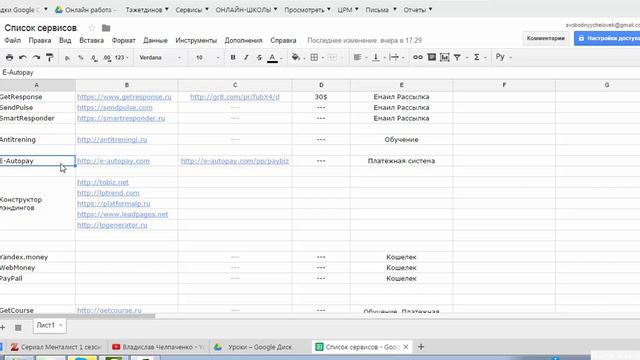
Task: Click the blue Настройки доступа button
Action: pyautogui.click(x=607, y=38)
